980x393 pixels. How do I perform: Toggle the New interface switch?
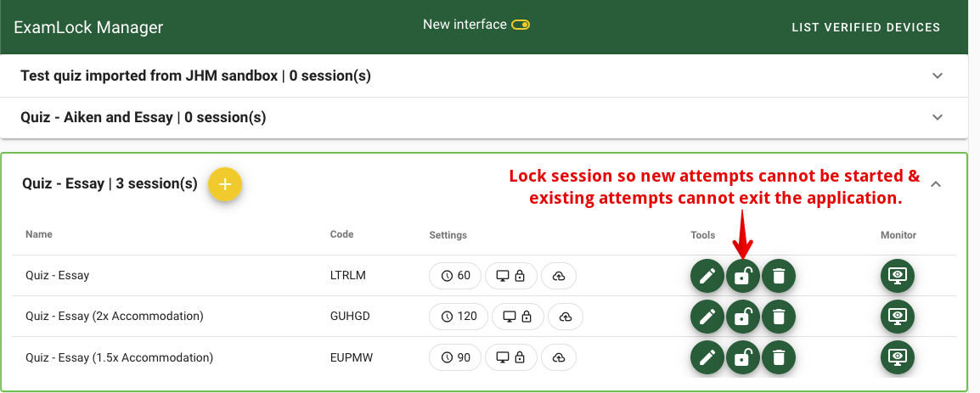520,25
